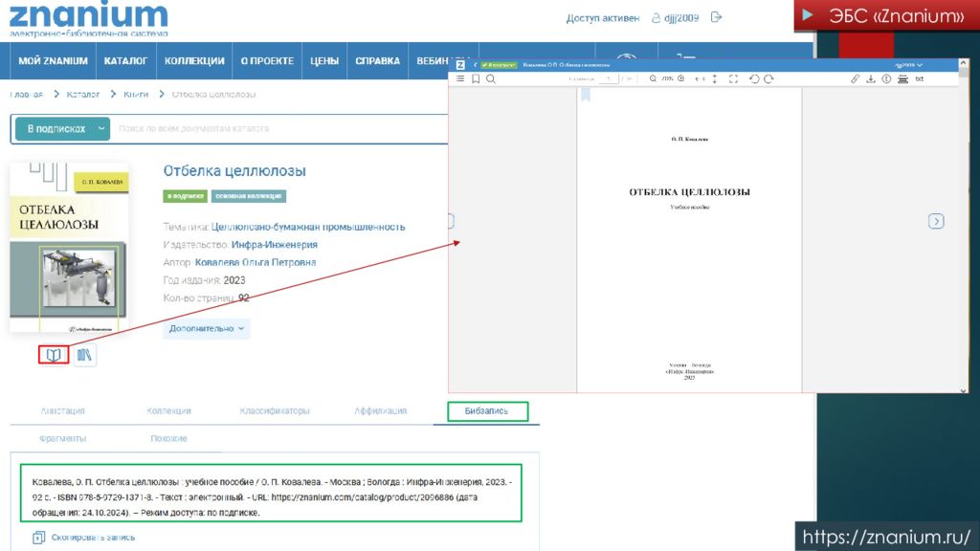This screenshot has height=551, width=980.
Task: Click the print icon in the reader toolbar
Action: pos(902,78)
